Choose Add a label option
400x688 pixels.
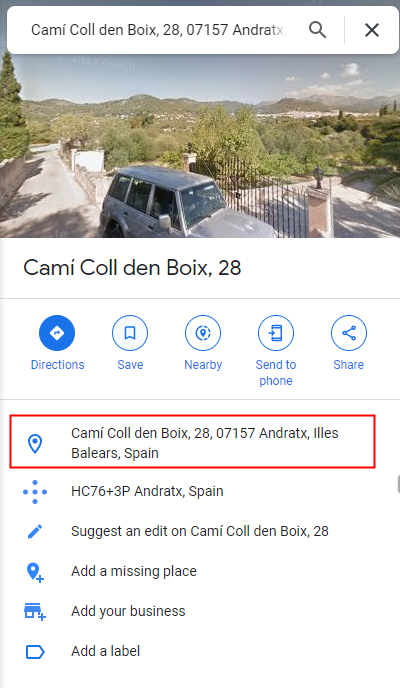pyautogui.click(x=106, y=651)
